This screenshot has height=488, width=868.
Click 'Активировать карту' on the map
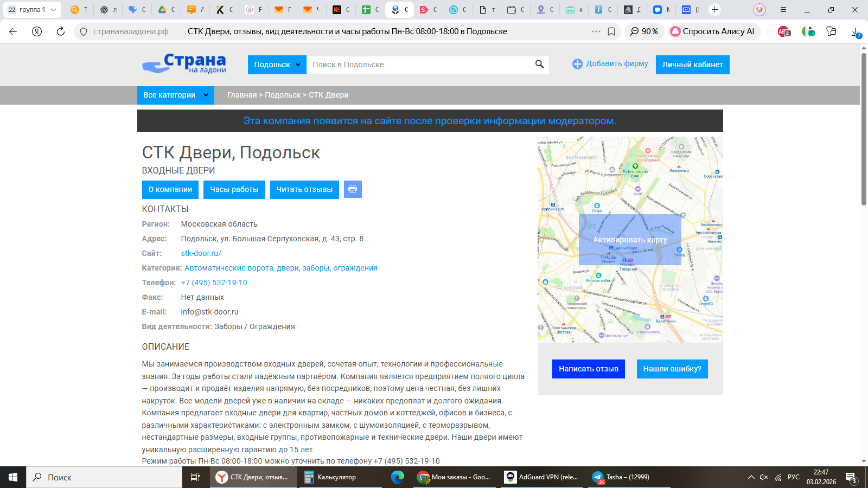tap(630, 240)
